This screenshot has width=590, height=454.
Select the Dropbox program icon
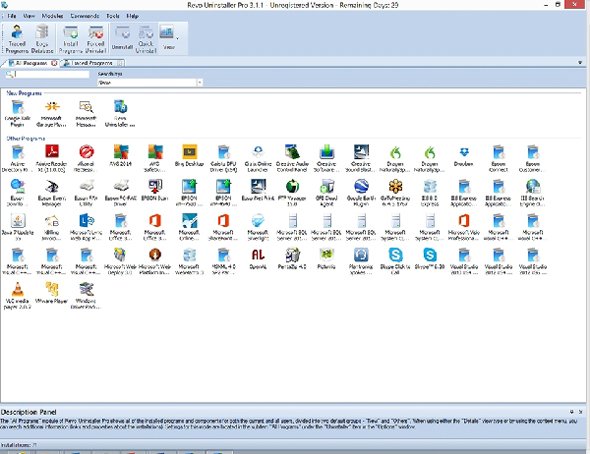[464, 156]
